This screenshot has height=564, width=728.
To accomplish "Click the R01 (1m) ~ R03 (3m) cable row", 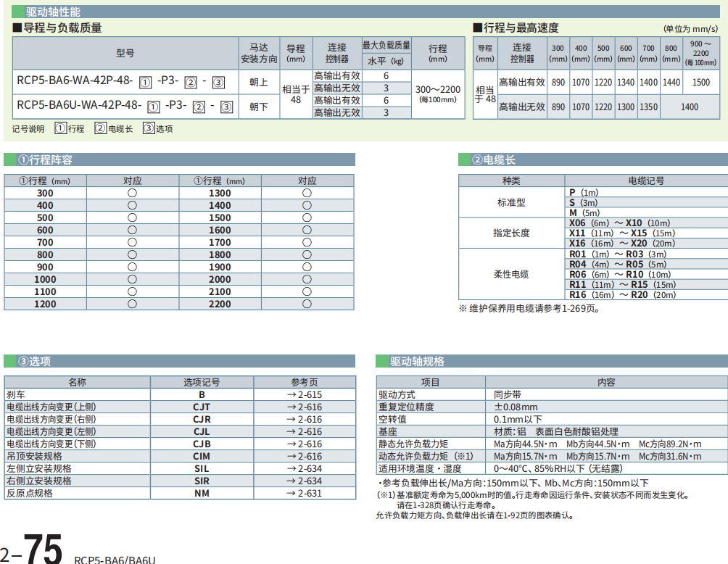I will tap(618, 254).
